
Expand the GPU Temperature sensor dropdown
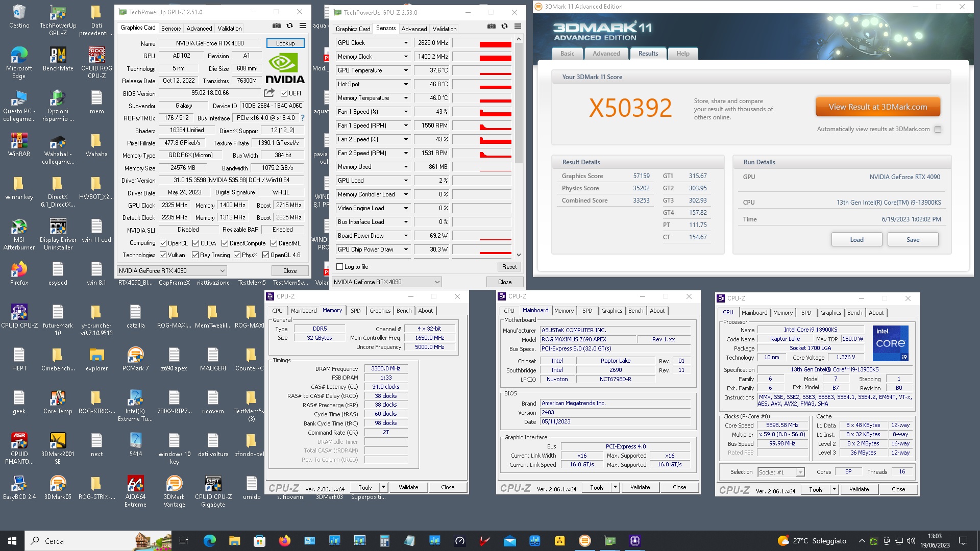coord(406,70)
